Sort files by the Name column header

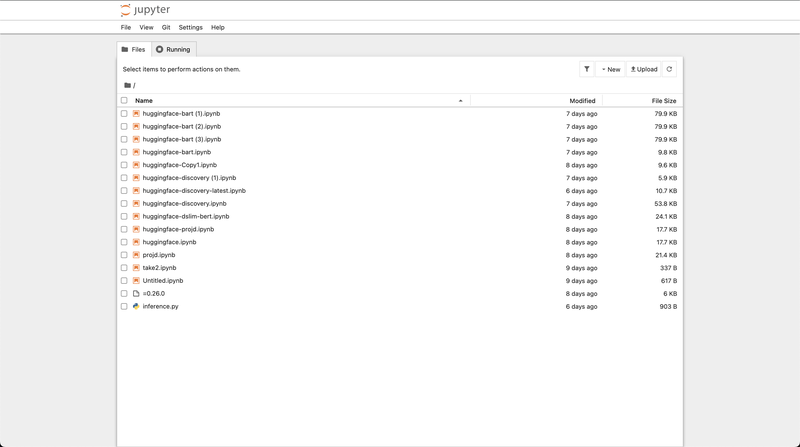pyautogui.click(x=144, y=101)
